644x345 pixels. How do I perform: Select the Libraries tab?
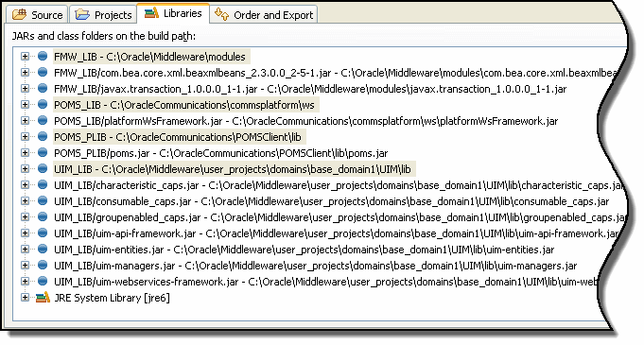[173, 13]
